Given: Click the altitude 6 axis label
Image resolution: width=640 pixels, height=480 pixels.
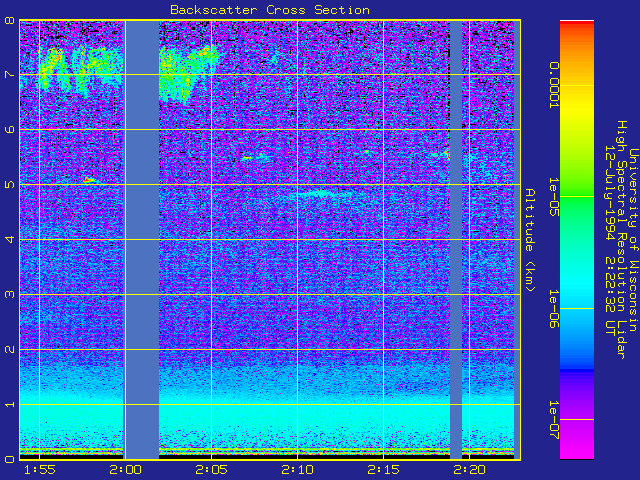Looking at the screenshot, I should (9, 129).
